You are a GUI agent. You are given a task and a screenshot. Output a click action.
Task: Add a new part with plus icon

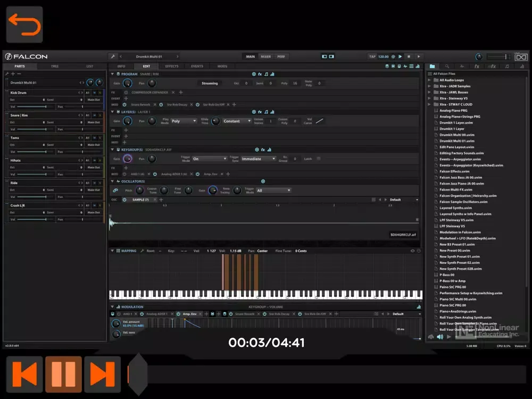[x=13, y=73]
